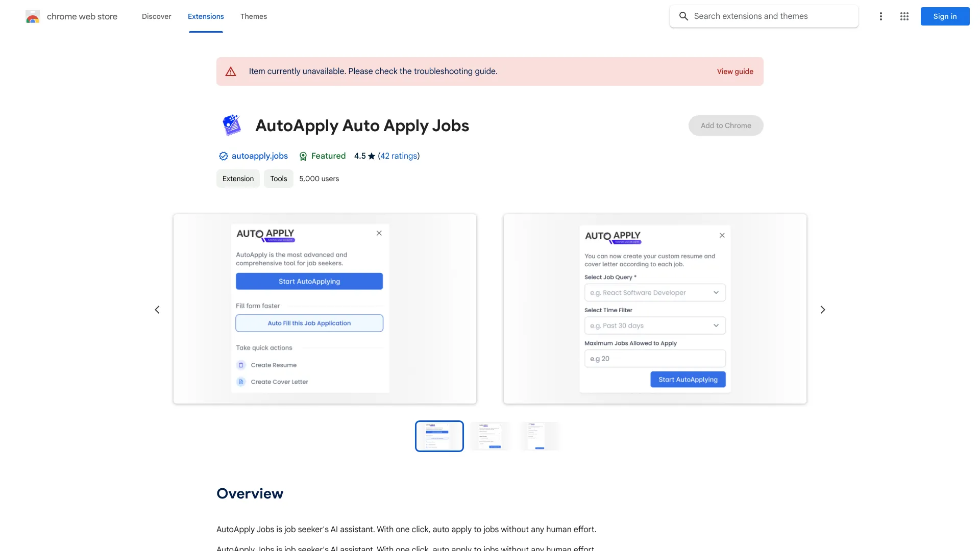
Task: Click the third carousel thumbnail preview
Action: (x=538, y=435)
